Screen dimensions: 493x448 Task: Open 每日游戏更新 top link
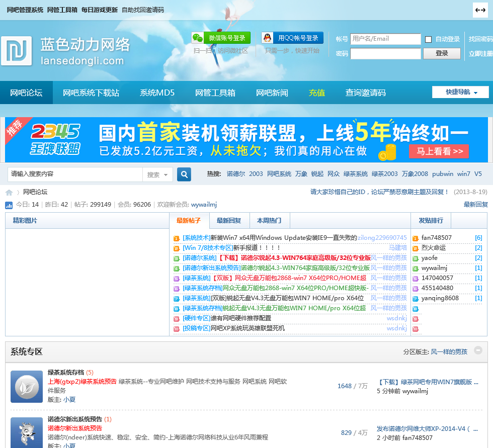[100, 10]
